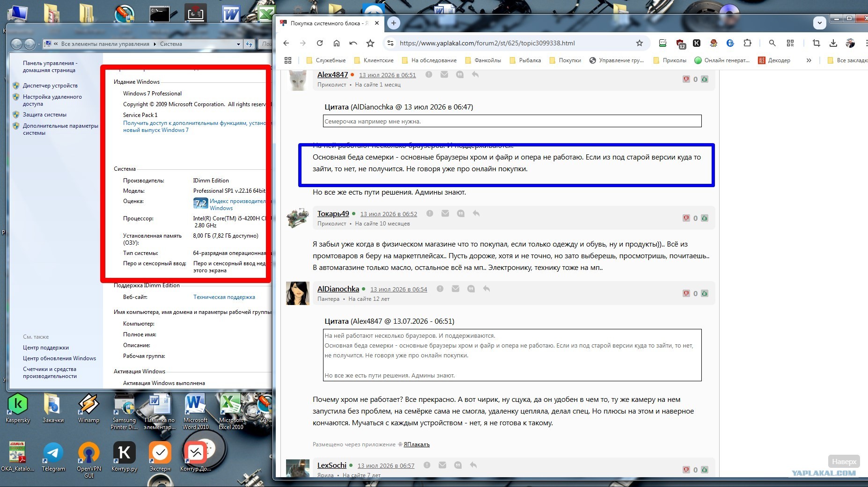
Task: Open the Telegram desktop shortcut
Action: click(x=53, y=457)
